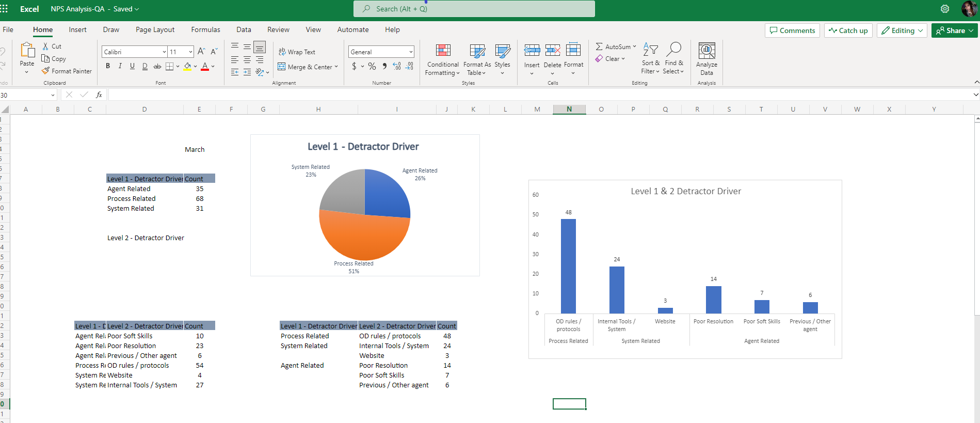
Task: Open the Format cells menu icon
Action: coord(573,50)
